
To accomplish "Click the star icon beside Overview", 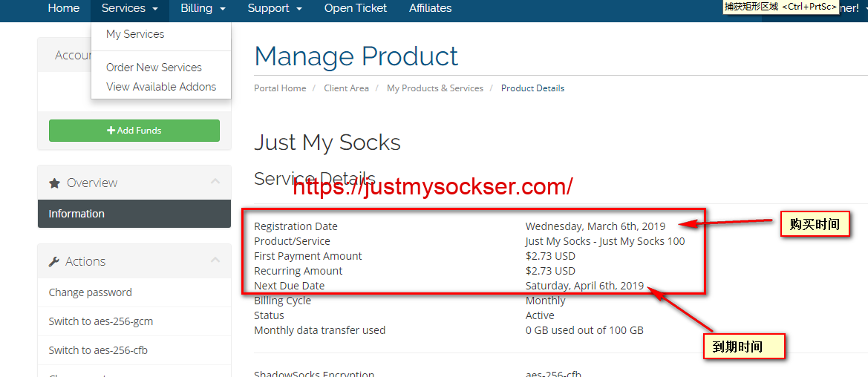I will tap(54, 183).
